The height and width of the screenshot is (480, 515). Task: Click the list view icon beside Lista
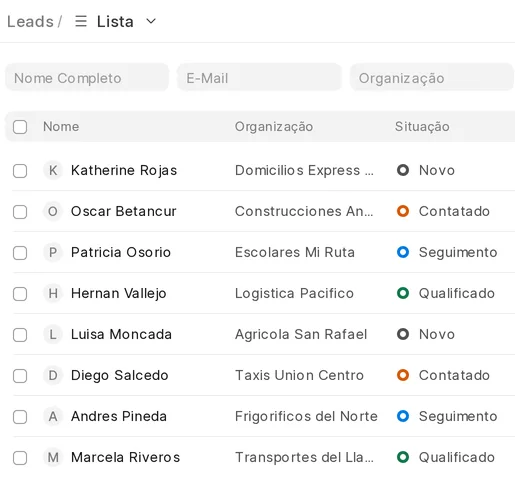point(81,21)
